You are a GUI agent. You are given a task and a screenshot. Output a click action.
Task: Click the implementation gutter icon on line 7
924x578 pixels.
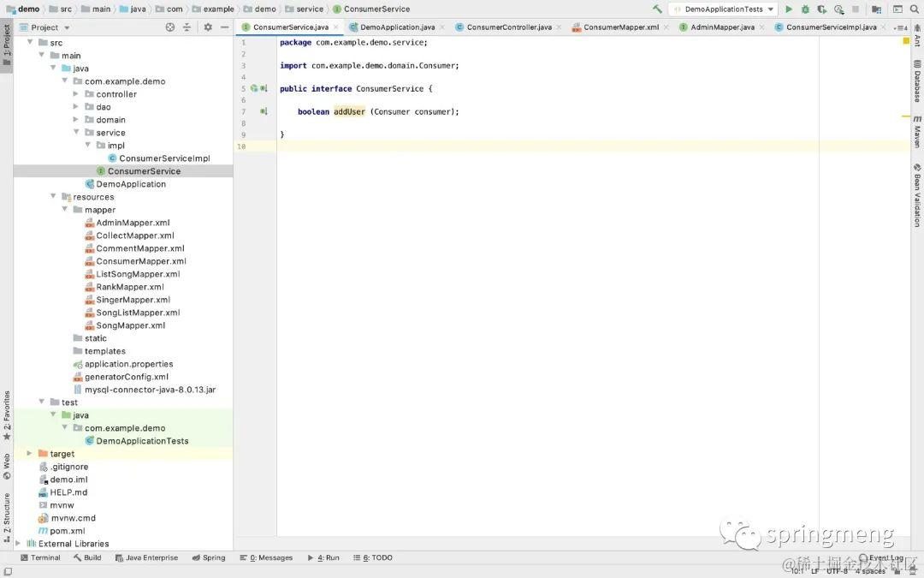[264, 110]
